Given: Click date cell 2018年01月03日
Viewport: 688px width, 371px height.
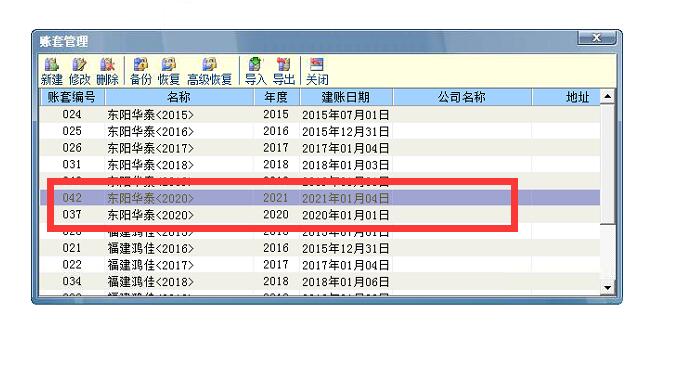Looking at the screenshot, I should coord(346,165).
